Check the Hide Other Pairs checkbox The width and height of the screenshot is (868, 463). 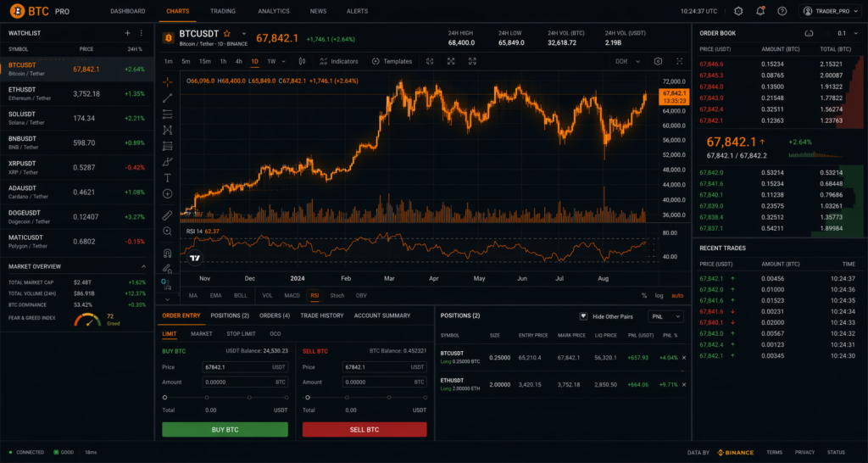coord(583,316)
